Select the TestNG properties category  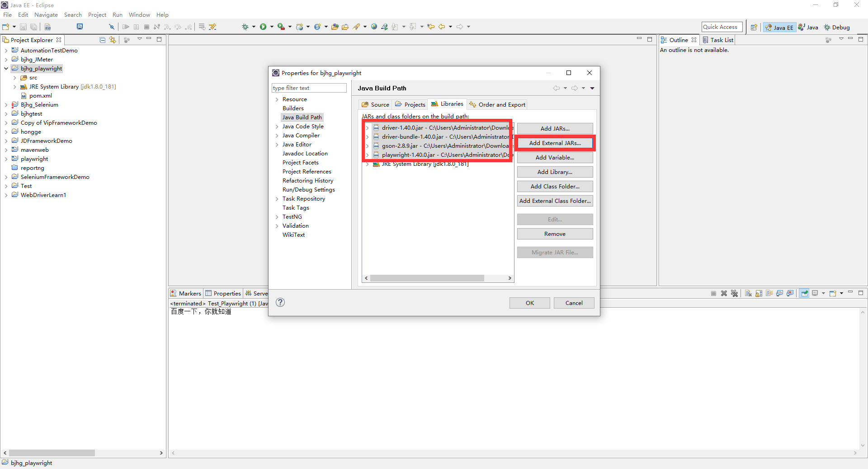pyautogui.click(x=292, y=217)
